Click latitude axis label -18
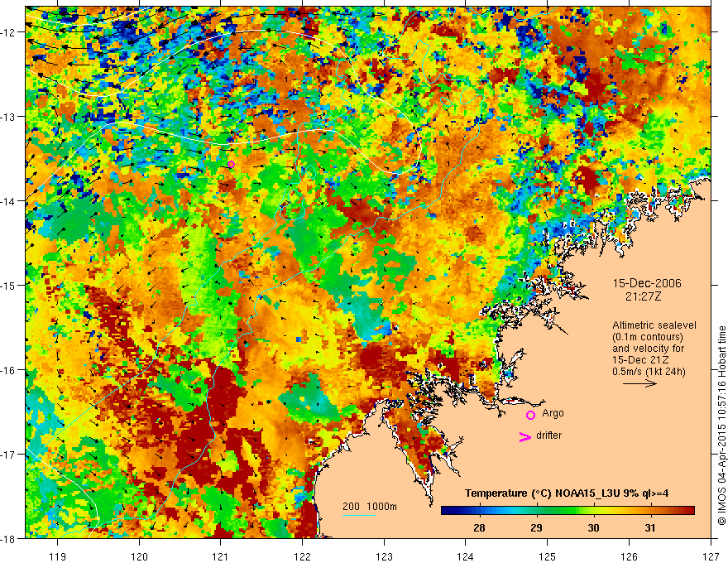 pos(9,538)
